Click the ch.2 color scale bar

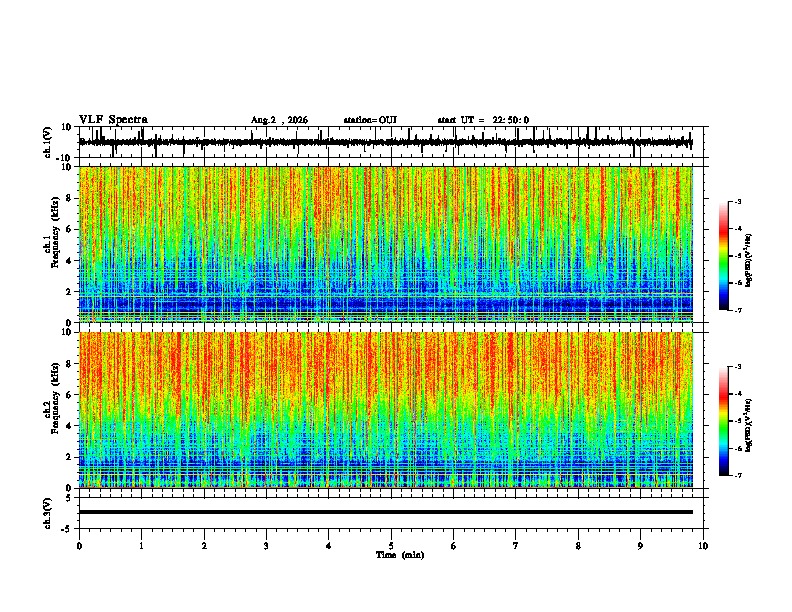[724, 421]
